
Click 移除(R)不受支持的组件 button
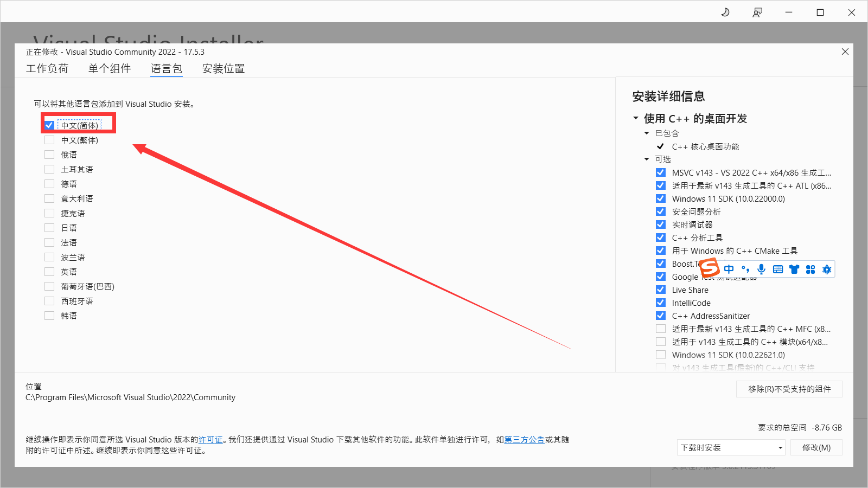(x=789, y=389)
